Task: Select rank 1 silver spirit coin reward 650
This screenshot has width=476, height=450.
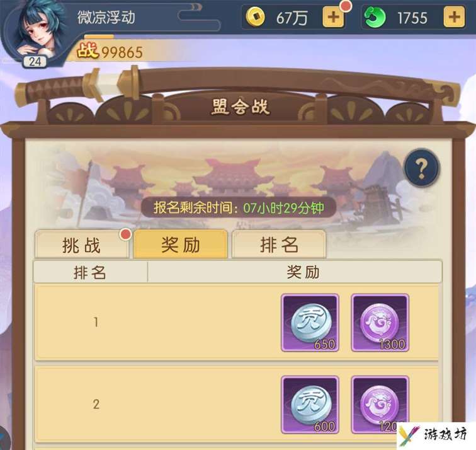Action: tap(310, 323)
